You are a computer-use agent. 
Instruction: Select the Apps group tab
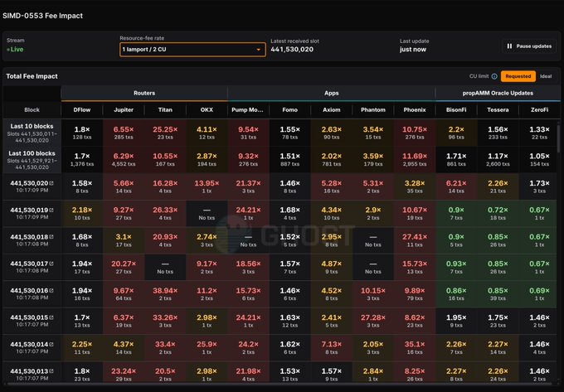point(331,93)
